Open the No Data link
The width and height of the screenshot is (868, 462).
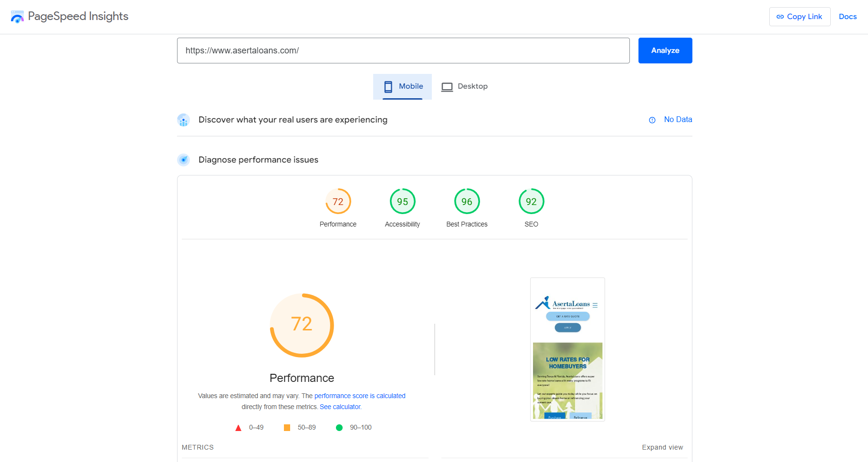(678, 120)
